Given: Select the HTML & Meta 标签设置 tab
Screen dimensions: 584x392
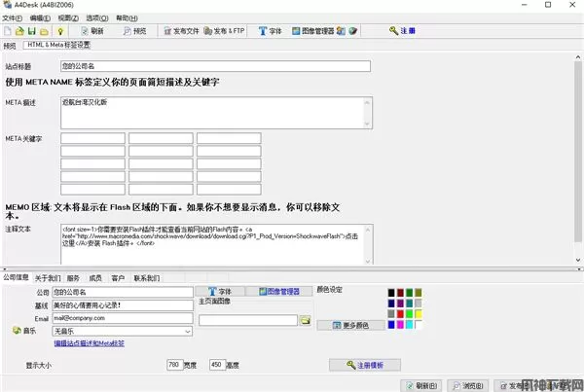Looking at the screenshot, I should coord(57,45).
